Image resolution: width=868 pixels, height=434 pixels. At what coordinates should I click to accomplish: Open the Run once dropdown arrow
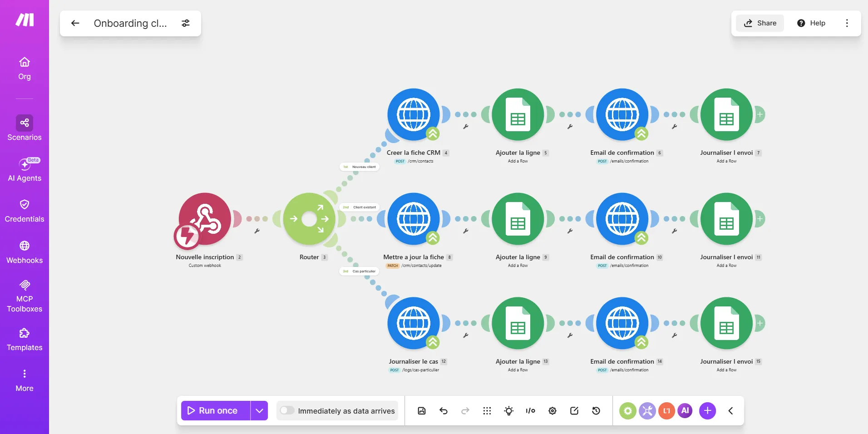[x=259, y=411]
